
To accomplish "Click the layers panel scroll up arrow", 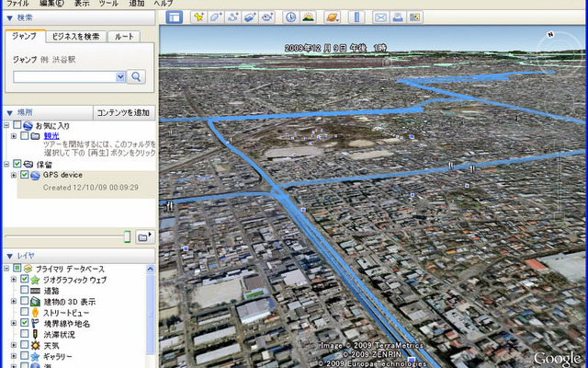I will pyautogui.click(x=151, y=269).
